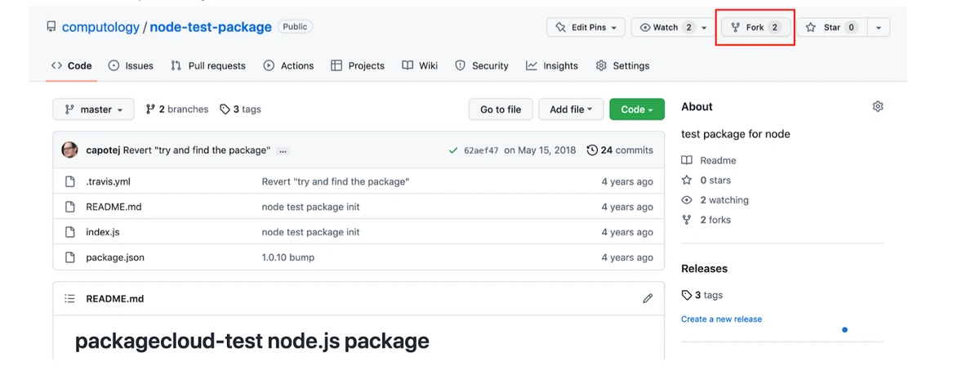Open the README table of contents icon
980x384 pixels.
coord(70,299)
